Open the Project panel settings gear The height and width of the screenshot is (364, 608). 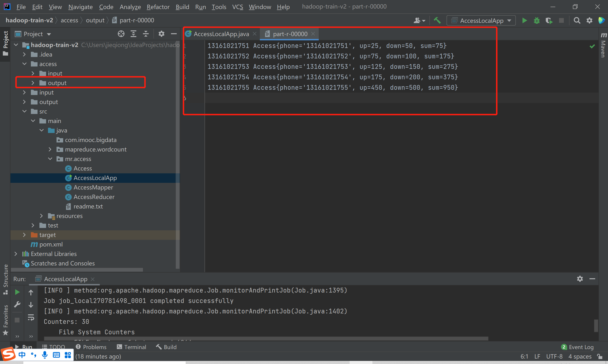161,34
